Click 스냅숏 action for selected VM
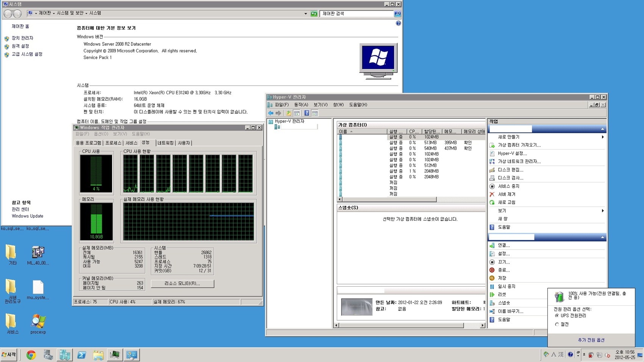This screenshot has height=362, width=644. 504,303
